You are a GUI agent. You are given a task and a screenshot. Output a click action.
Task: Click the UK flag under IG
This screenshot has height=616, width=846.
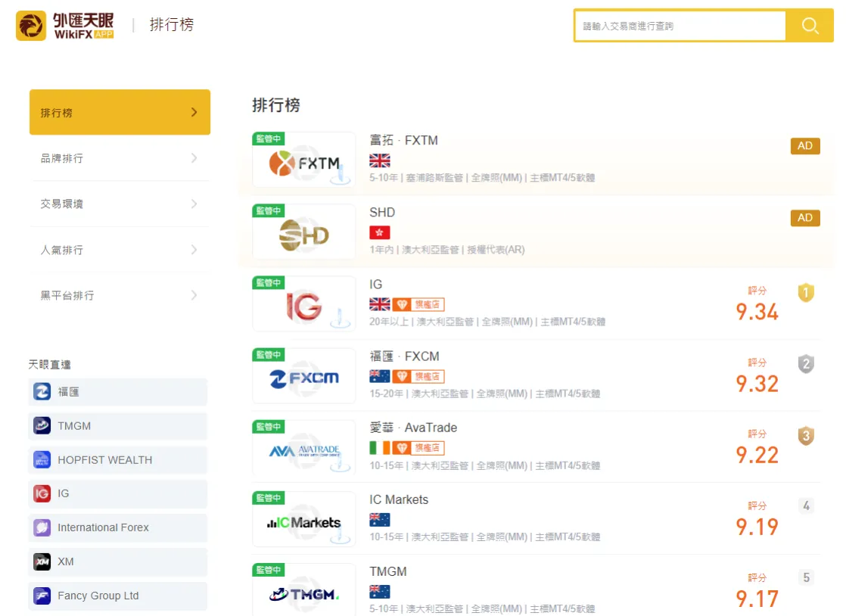380,304
